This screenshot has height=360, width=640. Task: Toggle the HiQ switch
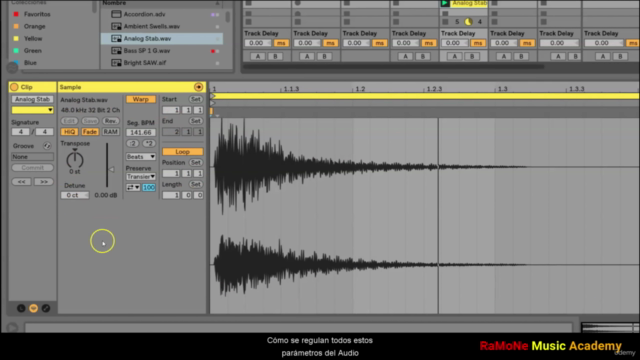pyautogui.click(x=69, y=132)
